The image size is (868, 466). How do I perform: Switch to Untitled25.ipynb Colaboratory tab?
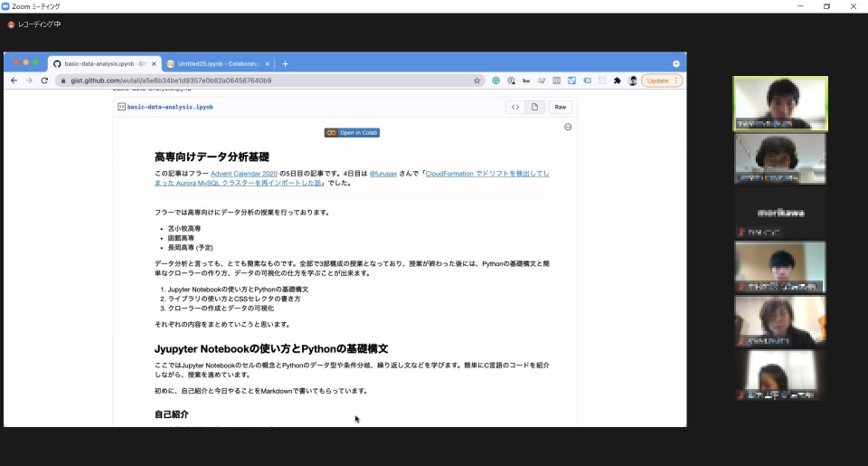click(x=217, y=64)
